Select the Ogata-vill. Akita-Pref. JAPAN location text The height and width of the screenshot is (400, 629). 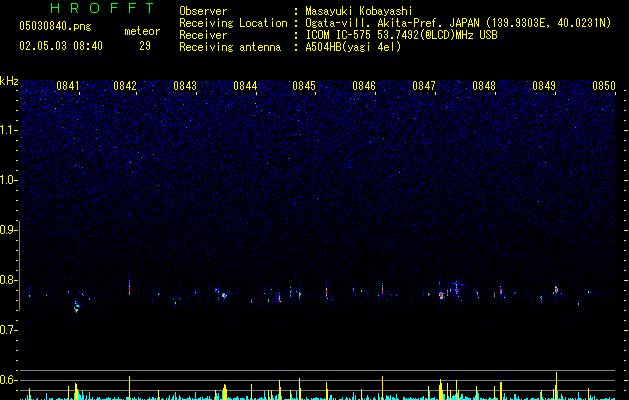[458, 23]
